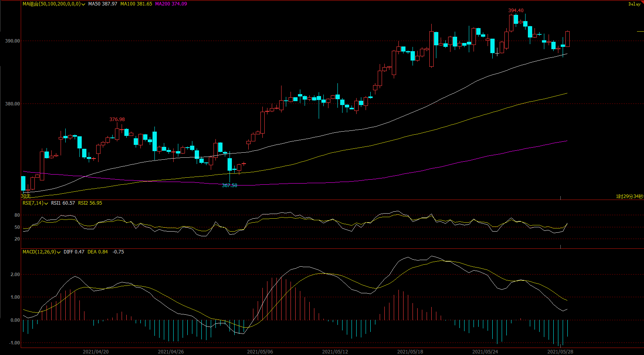644x355 pixels.
Task: Open the MA组合 indicator dropdown
Action: (83, 4)
